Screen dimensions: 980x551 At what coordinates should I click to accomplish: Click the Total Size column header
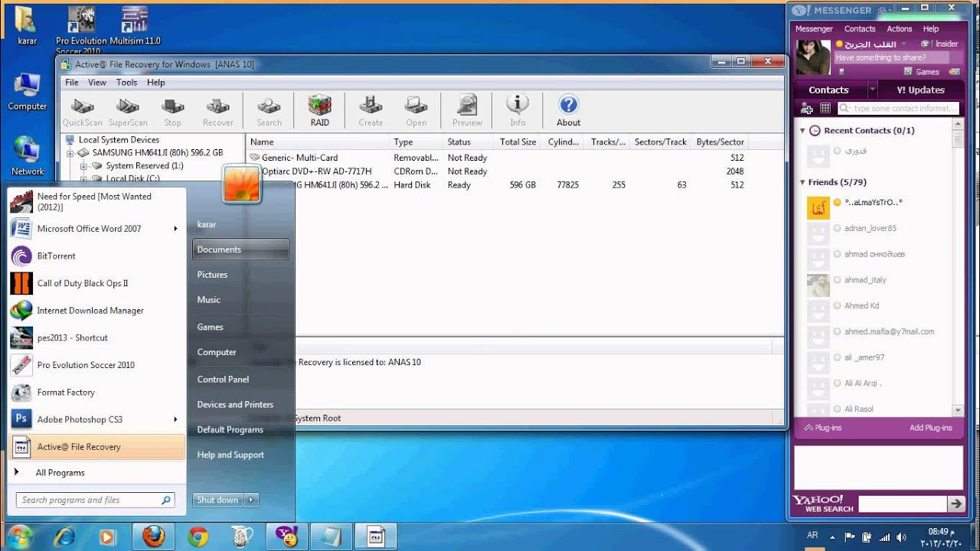point(518,142)
